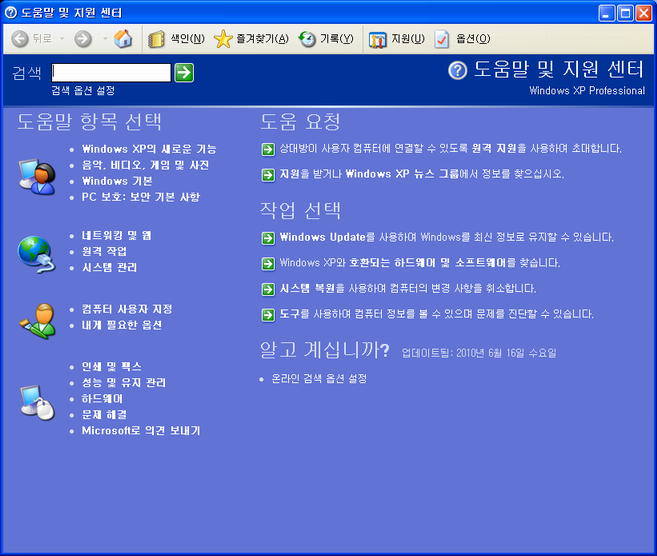Click the globe network picture beside 원격 작업
The width and height of the screenshot is (657, 556).
(36, 254)
